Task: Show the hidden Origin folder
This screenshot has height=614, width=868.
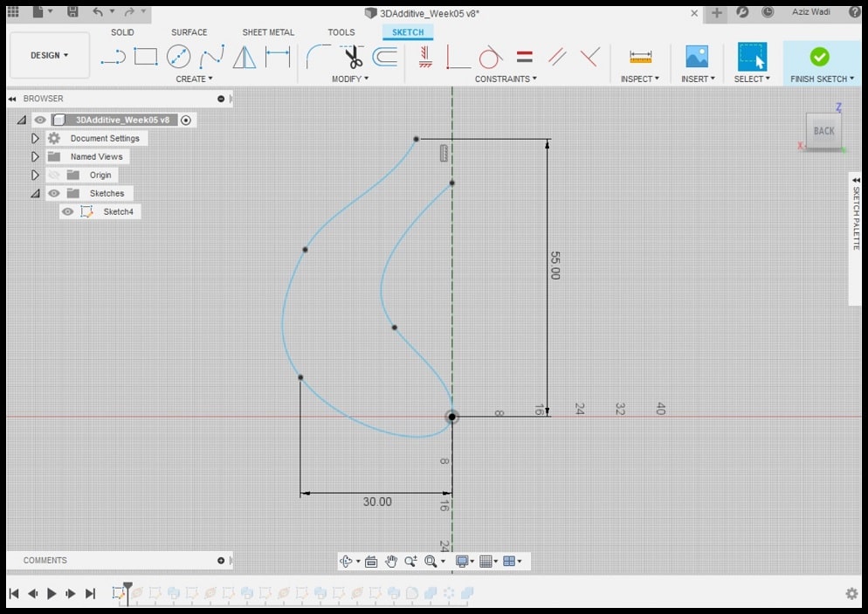Action: 54,175
